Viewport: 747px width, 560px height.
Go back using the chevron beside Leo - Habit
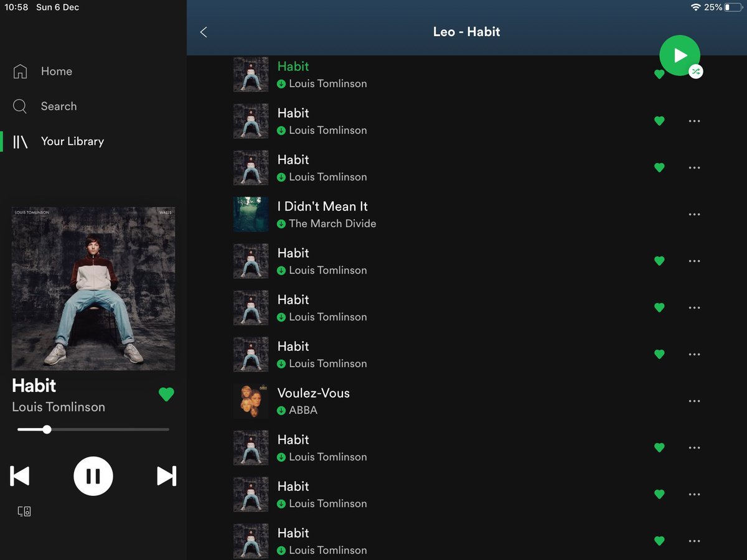[x=204, y=32]
